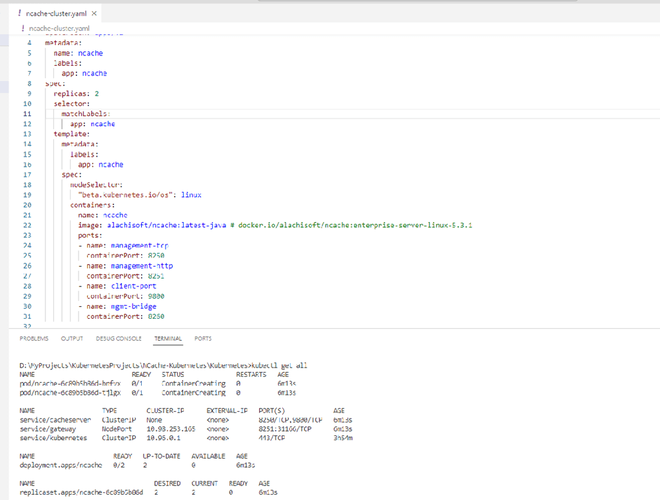Show the Ports panel tab
The image size is (660, 500).
203,338
